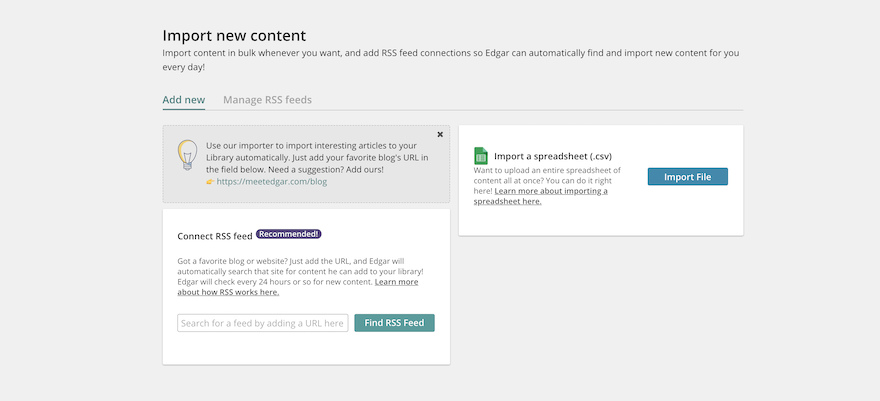Click the Import new content heading

tap(234, 37)
